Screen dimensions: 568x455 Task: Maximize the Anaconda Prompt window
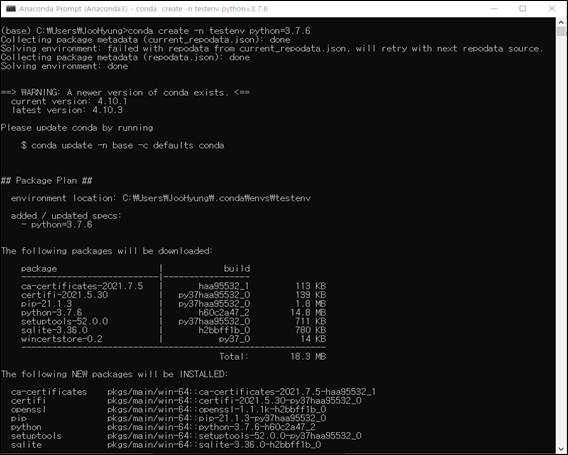coord(522,8)
